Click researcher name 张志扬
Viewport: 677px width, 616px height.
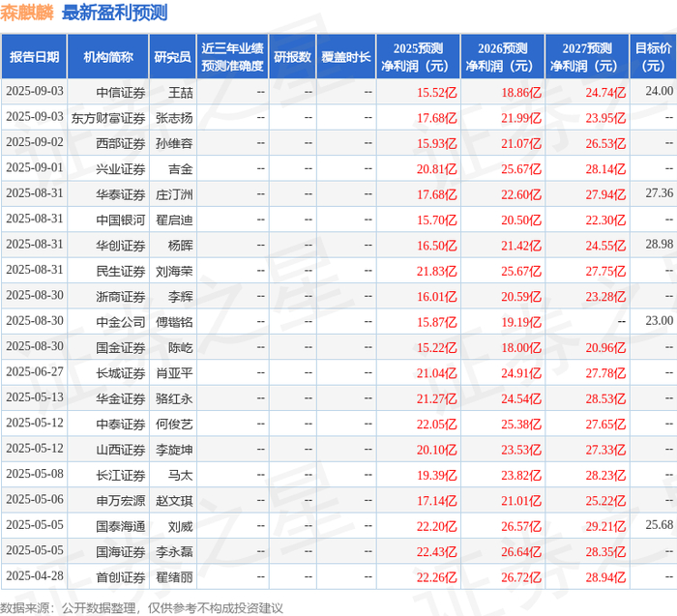click(174, 118)
